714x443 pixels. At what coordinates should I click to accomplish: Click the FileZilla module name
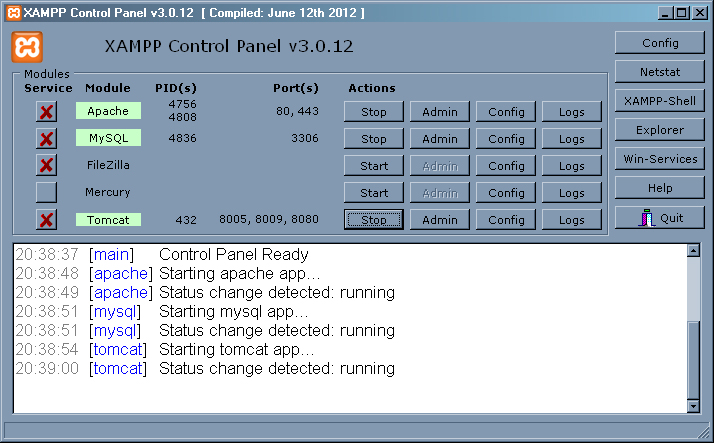point(108,165)
